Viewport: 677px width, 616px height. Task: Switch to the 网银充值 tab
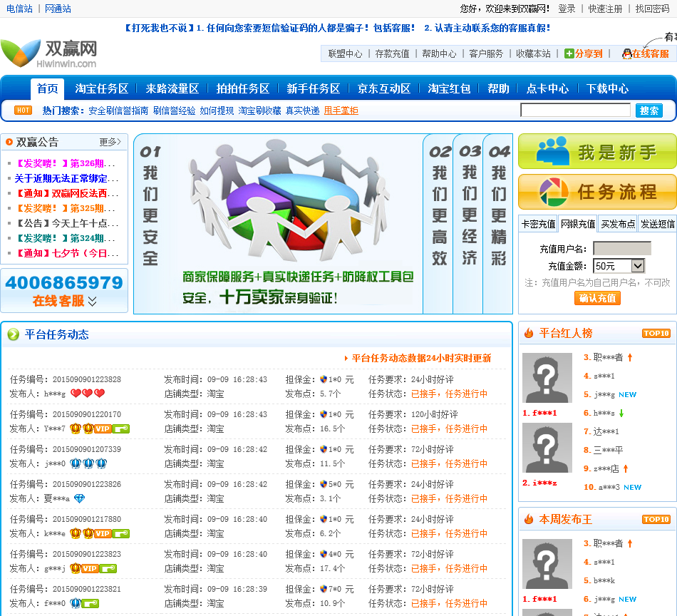tap(578, 224)
